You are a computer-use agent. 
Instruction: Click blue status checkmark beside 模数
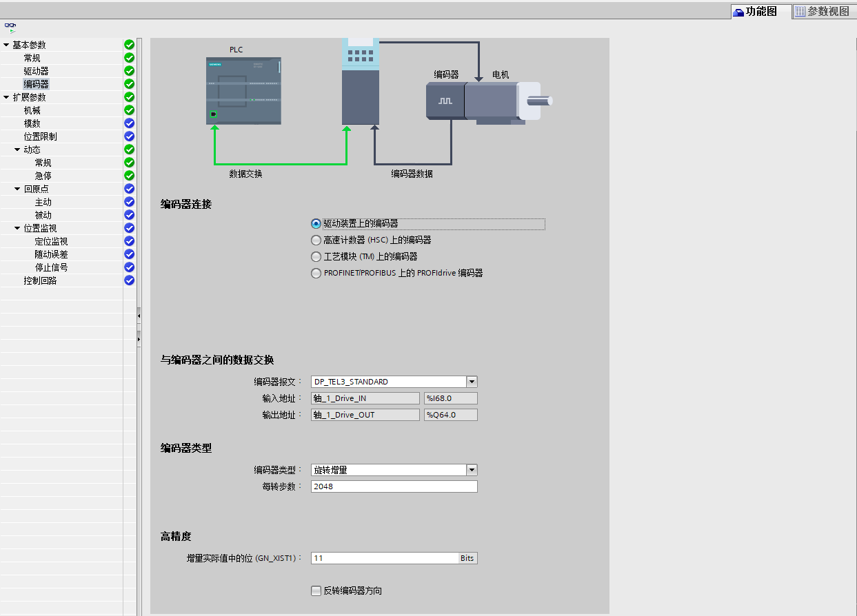pos(129,123)
